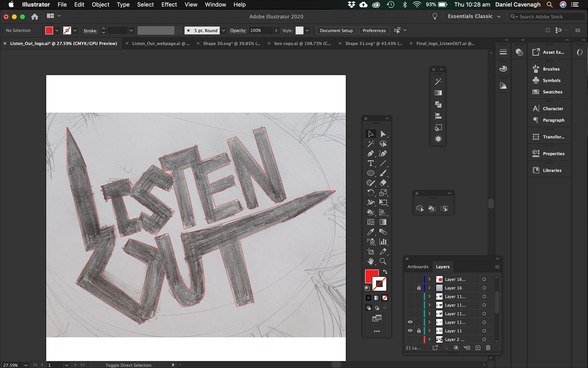
Task: Choose the Artboard tool
Action: (371, 252)
